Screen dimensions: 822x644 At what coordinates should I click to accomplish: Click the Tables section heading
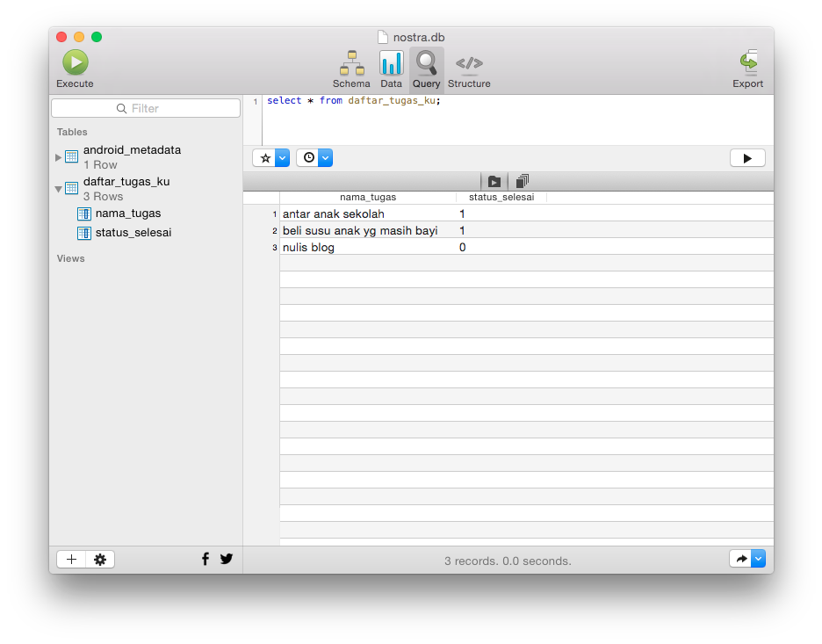pyautogui.click(x=72, y=132)
